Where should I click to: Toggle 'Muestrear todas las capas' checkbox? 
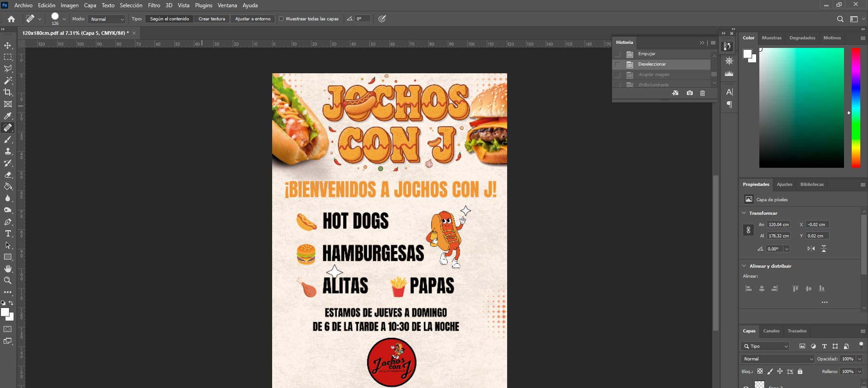coord(281,19)
